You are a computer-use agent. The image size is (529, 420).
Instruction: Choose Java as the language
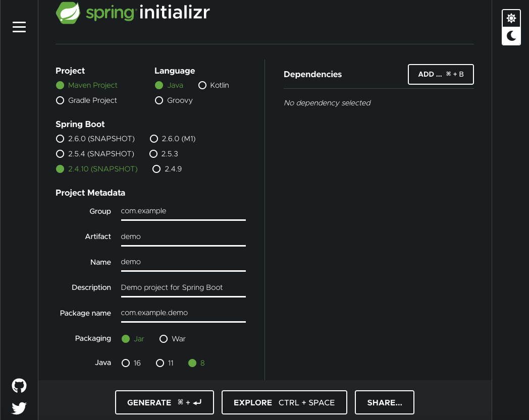169,85
